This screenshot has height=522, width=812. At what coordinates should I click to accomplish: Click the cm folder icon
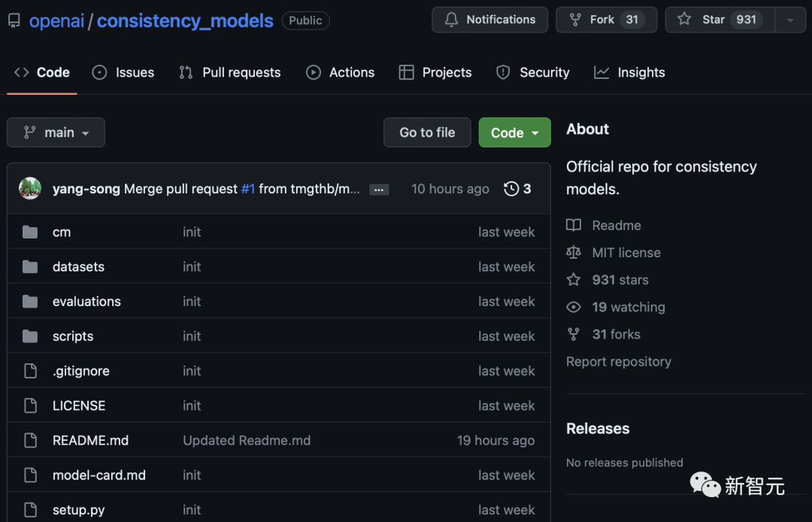30,232
